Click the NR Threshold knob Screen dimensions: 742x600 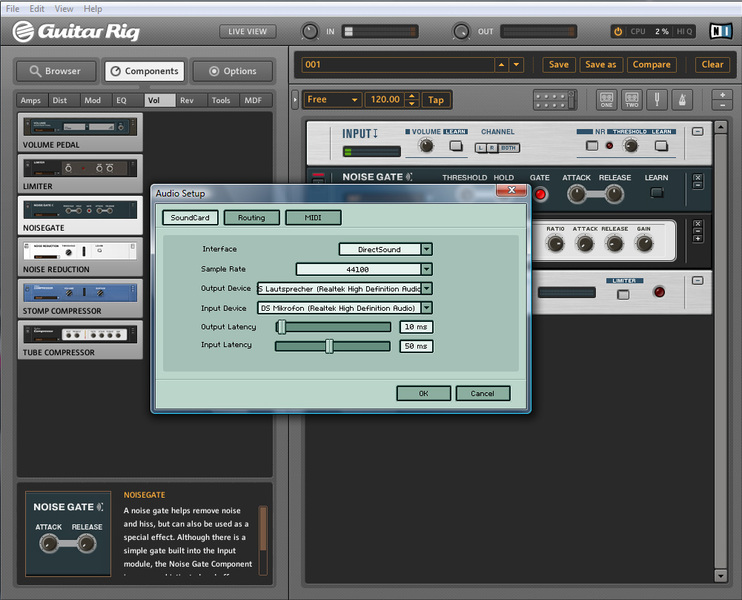click(x=631, y=146)
